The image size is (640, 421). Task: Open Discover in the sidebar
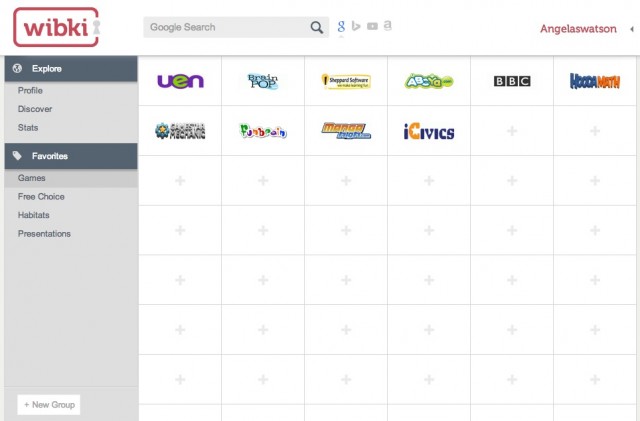click(x=35, y=109)
